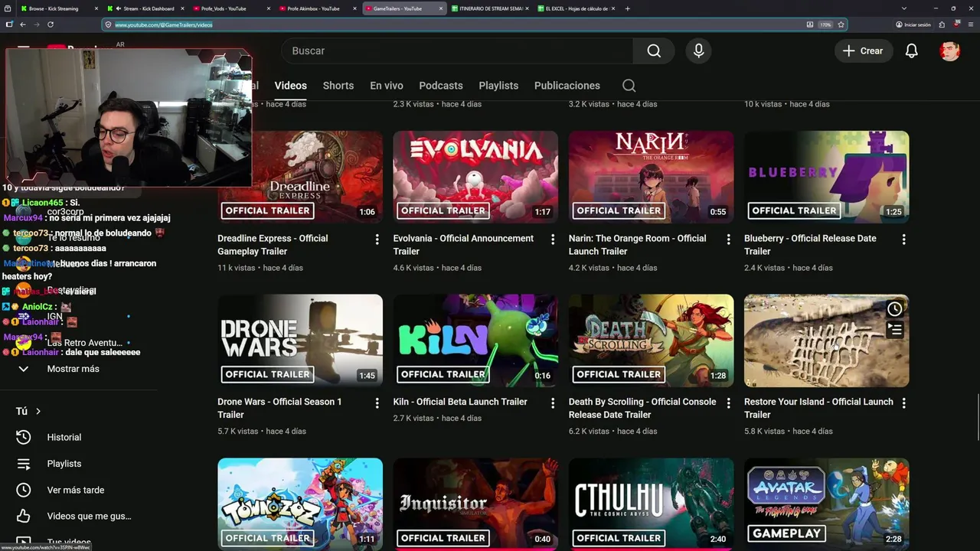This screenshot has width=980, height=551.
Task: Select the Videos channel tab
Action: [291, 86]
